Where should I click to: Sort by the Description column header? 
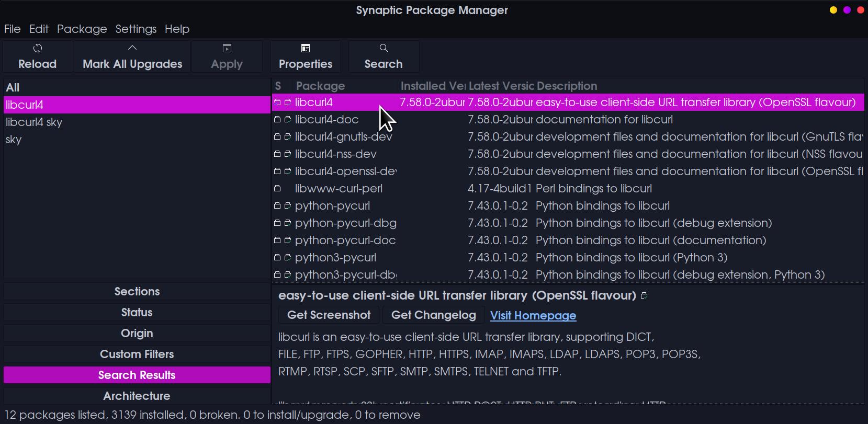point(566,86)
